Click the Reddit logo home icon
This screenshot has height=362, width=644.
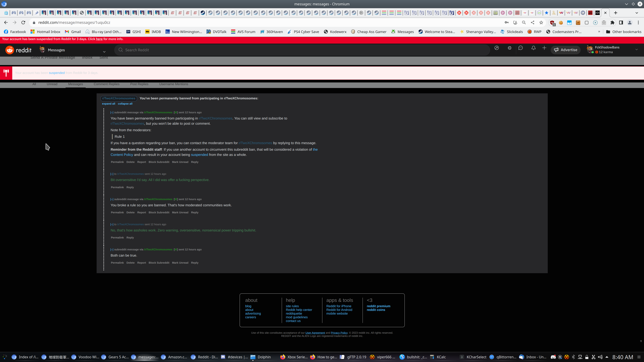click(10, 50)
